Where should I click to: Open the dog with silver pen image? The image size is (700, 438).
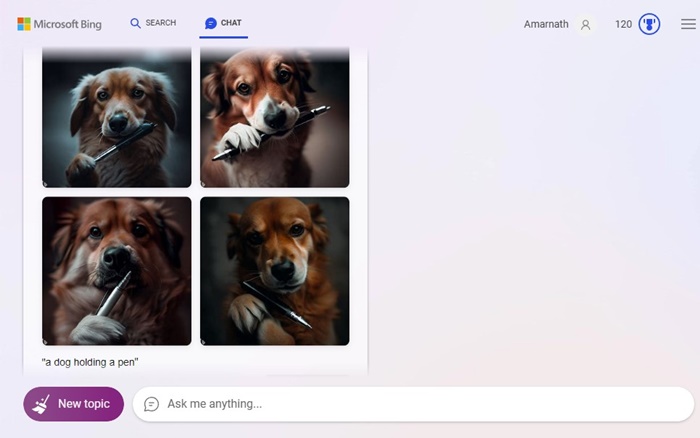[117, 271]
